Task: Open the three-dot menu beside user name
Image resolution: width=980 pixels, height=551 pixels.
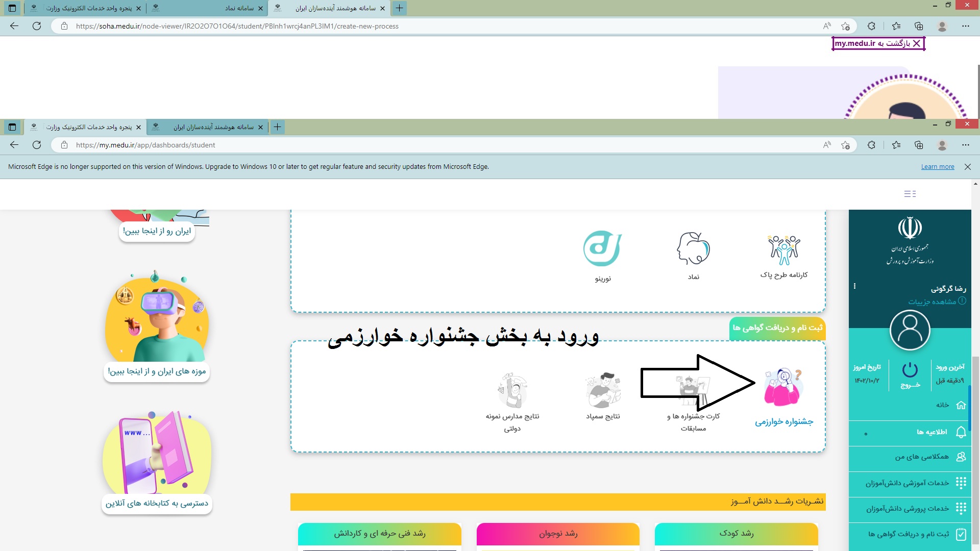Action: (854, 286)
